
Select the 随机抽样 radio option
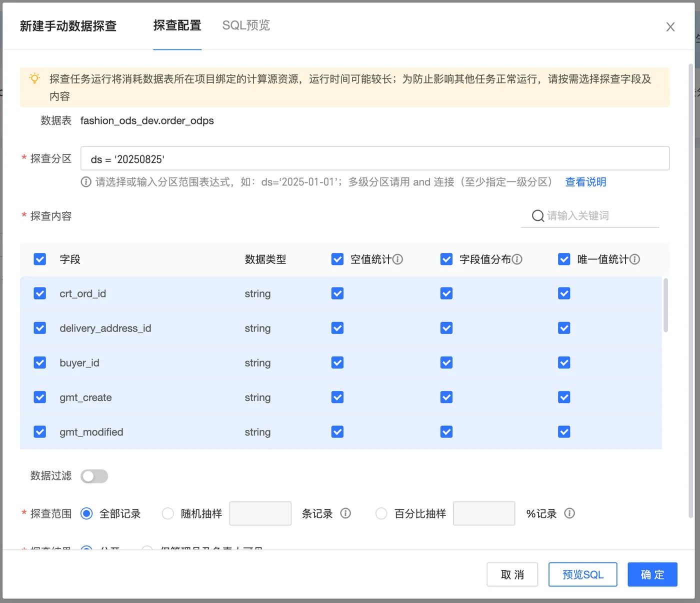tap(168, 513)
